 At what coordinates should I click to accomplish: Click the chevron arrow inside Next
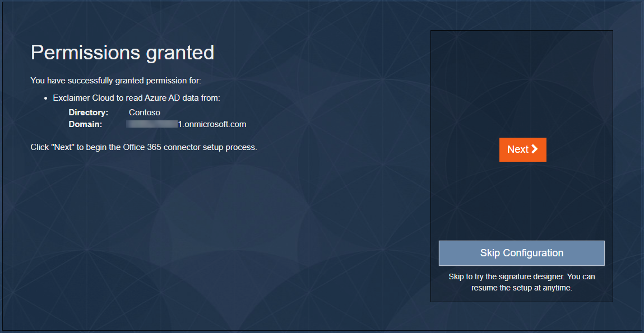535,149
